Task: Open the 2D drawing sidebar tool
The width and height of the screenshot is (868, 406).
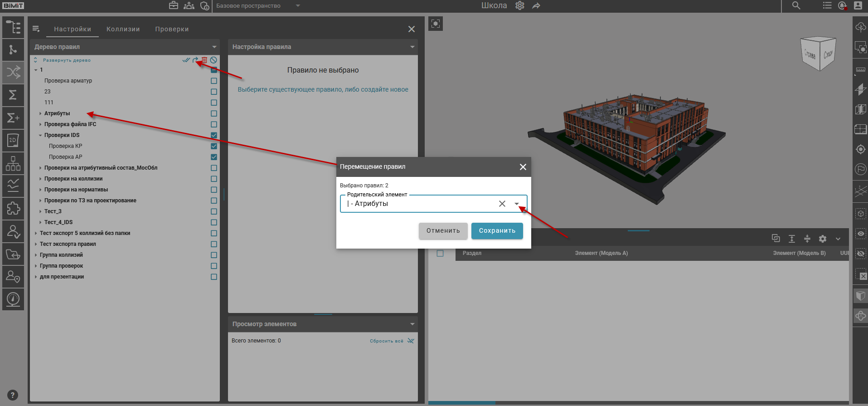Action: 13,141
